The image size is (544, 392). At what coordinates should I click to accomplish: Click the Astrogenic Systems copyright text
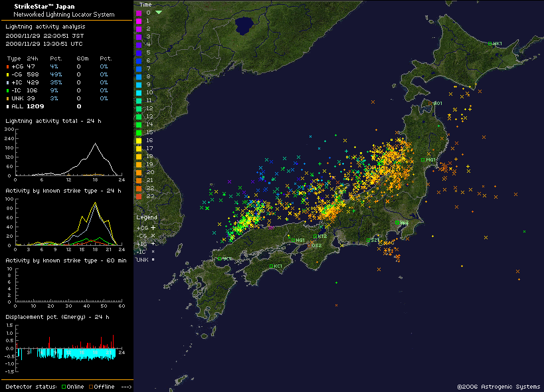(499, 386)
